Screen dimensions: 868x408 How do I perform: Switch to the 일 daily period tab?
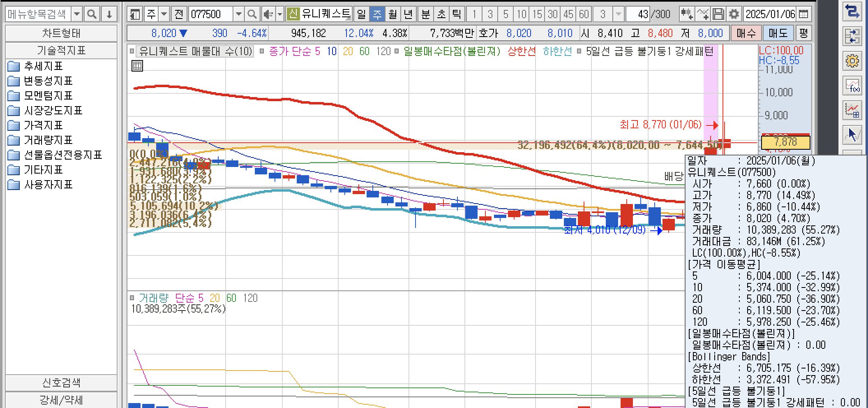tap(361, 14)
